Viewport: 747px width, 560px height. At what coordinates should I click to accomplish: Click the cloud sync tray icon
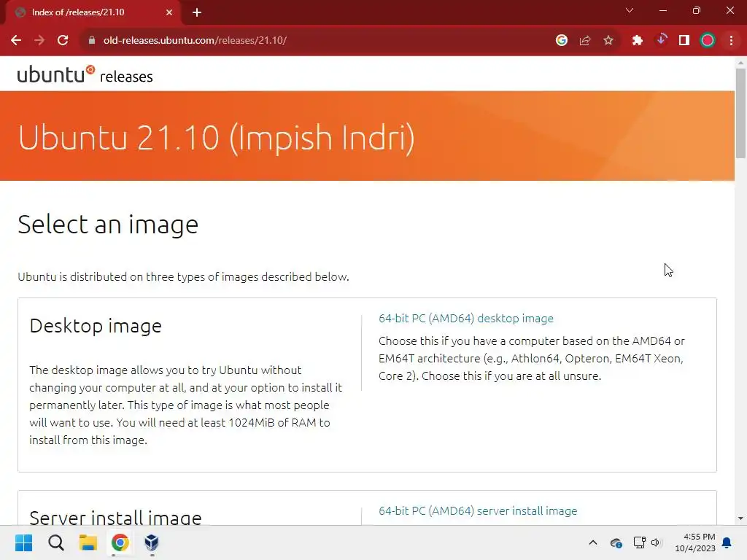pos(616,542)
